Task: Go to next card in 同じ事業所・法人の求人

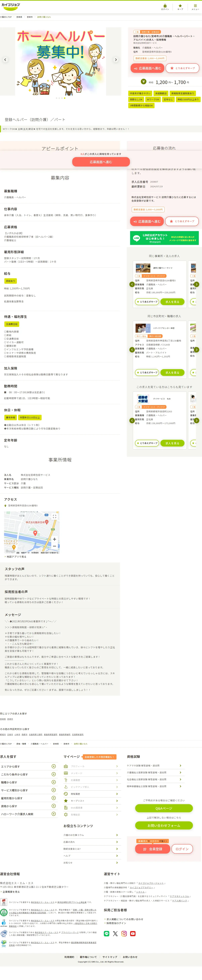Action: (x=197, y=284)
